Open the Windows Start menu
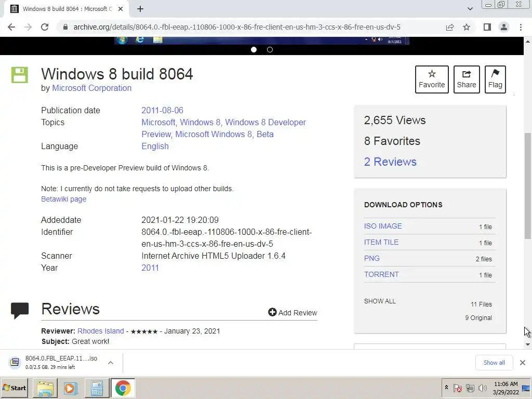This screenshot has width=532, height=399. pyautogui.click(x=14, y=388)
